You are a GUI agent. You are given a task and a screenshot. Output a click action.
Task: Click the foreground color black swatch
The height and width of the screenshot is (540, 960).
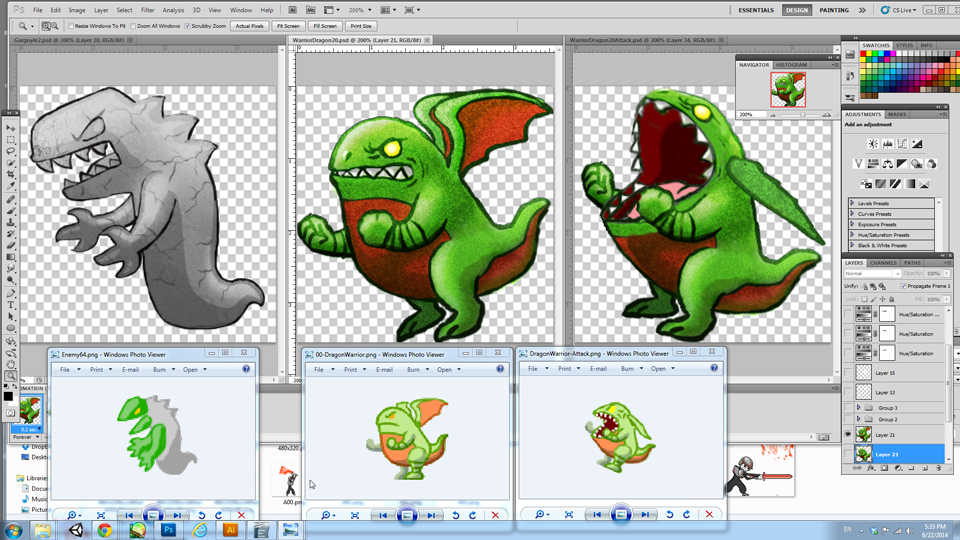(8, 397)
